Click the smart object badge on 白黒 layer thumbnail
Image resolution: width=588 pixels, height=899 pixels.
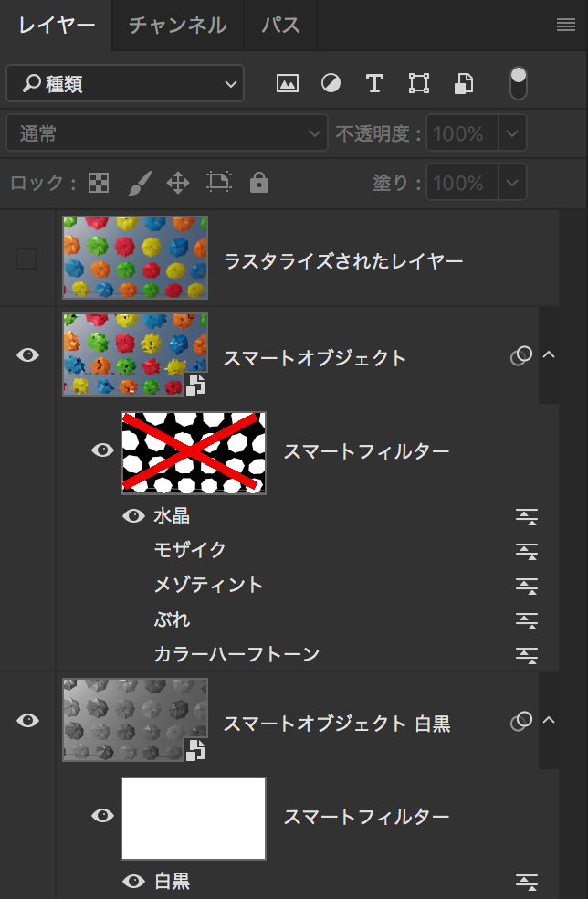pos(195,750)
